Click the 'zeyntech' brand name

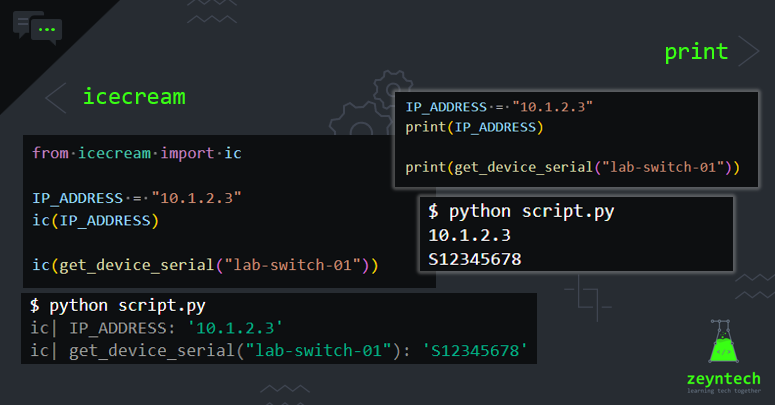click(x=724, y=379)
